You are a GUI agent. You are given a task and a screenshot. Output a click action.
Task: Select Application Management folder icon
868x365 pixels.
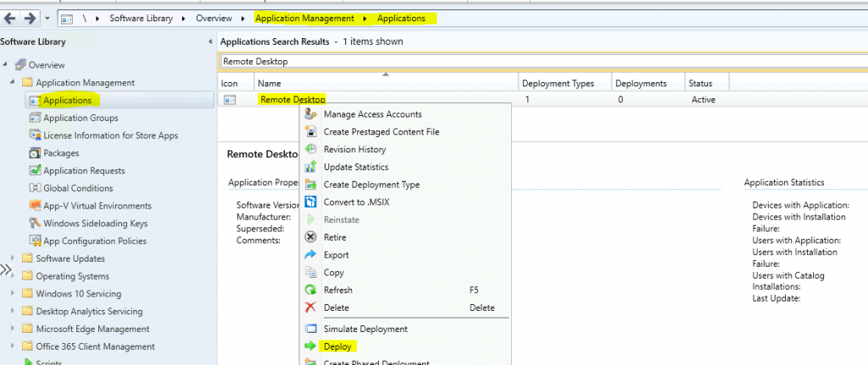(x=27, y=82)
